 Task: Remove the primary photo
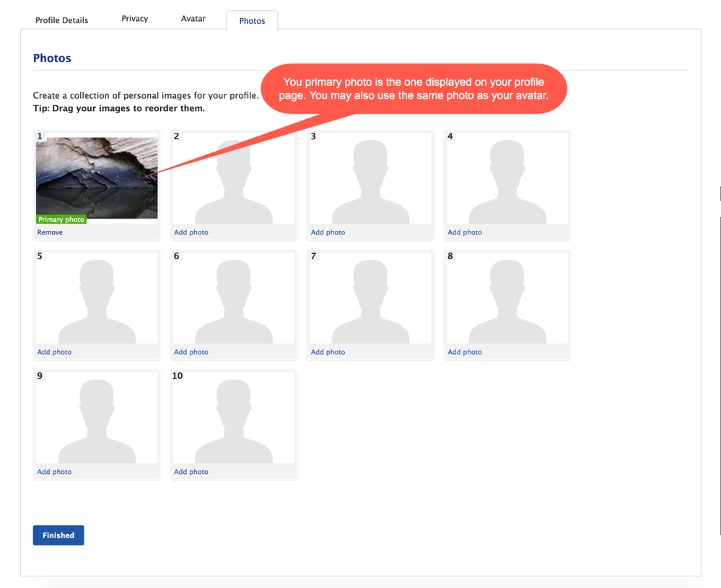(49, 232)
